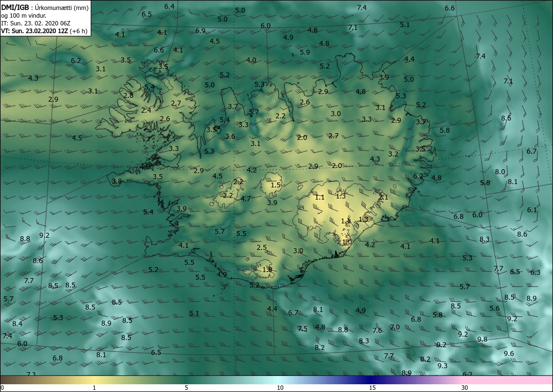Click the 6.1 value near the right edge

point(532,210)
